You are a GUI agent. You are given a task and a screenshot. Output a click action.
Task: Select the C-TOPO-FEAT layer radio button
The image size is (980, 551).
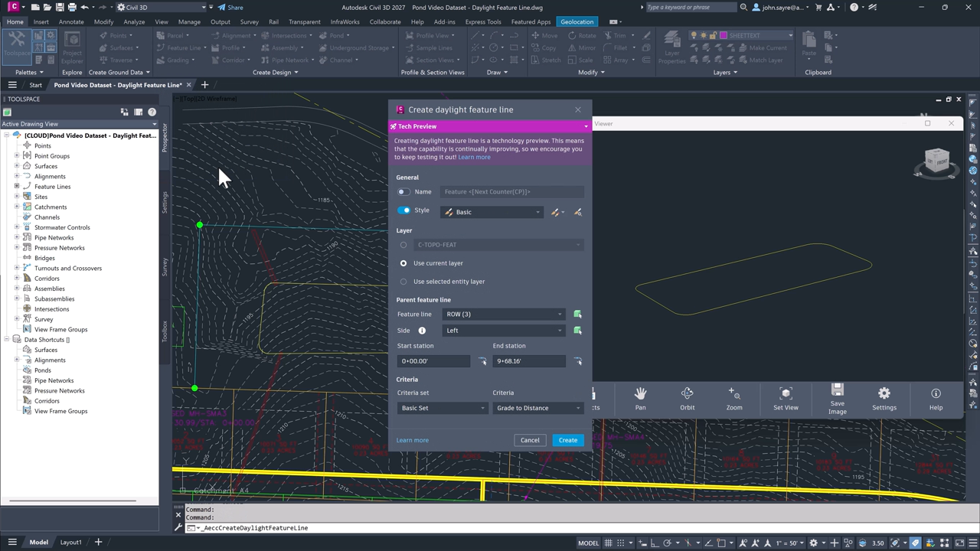coord(403,245)
